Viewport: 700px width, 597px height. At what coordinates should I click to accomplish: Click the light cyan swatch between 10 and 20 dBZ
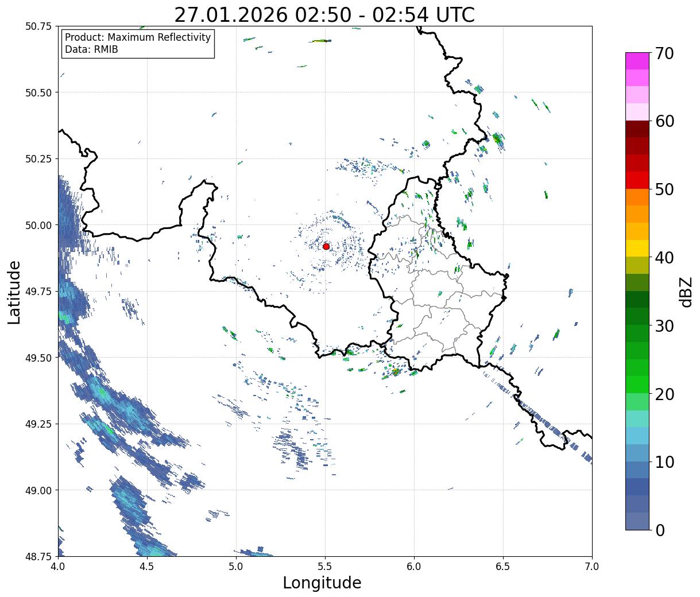[637, 418]
